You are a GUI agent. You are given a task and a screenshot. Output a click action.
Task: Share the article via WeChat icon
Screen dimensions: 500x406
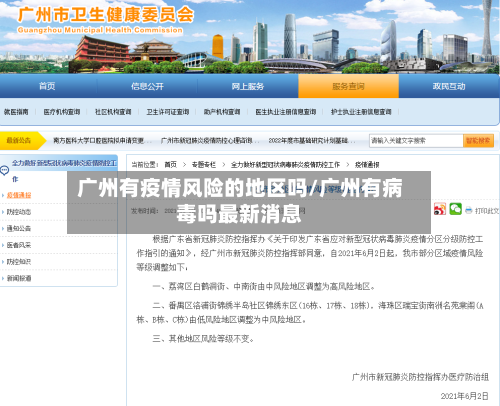point(455,209)
